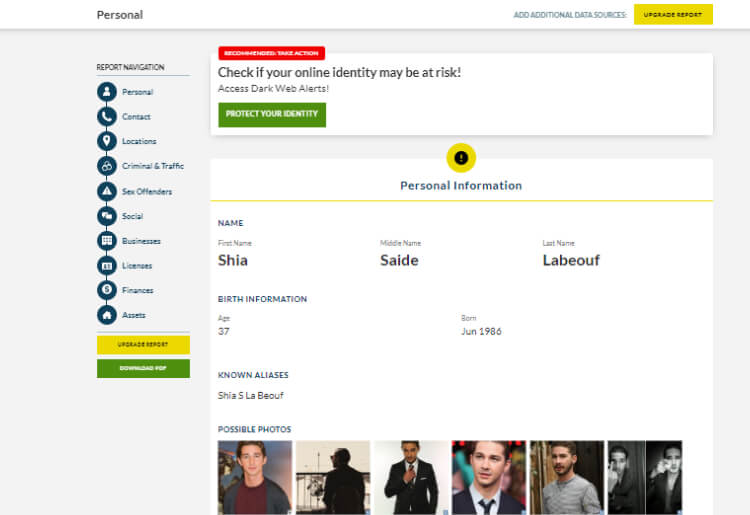
Task: Open the fifth photo of bearded man in gray
Action: pos(567,477)
